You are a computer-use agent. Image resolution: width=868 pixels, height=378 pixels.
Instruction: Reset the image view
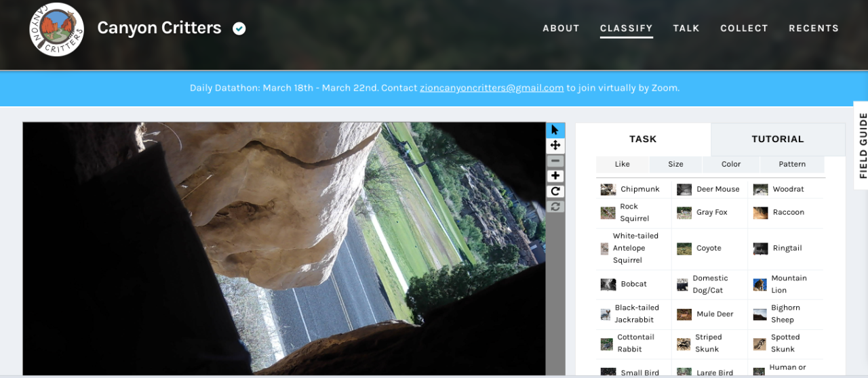click(x=555, y=206)
